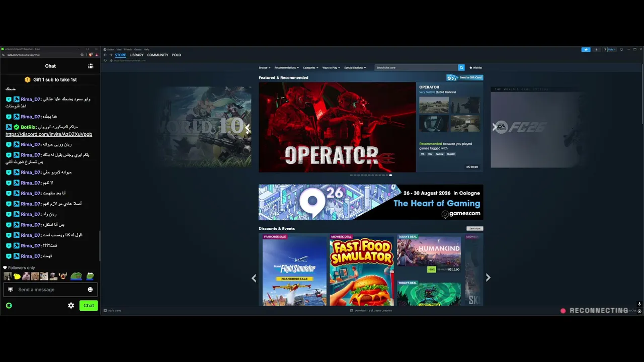Open the Games menu in Steam
This screenshot has width=644, height=362.
point(138,49)
